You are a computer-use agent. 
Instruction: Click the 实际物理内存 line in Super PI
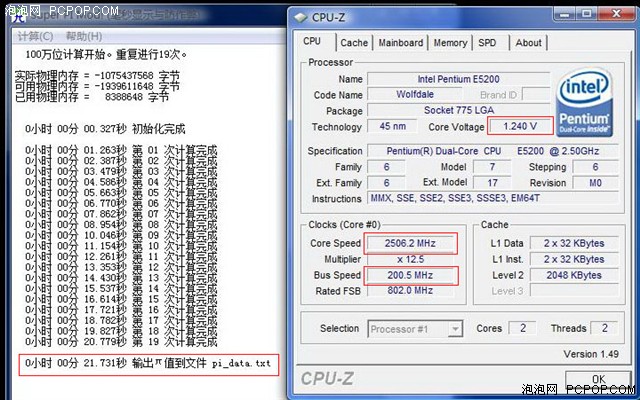[x=97, y=76]
